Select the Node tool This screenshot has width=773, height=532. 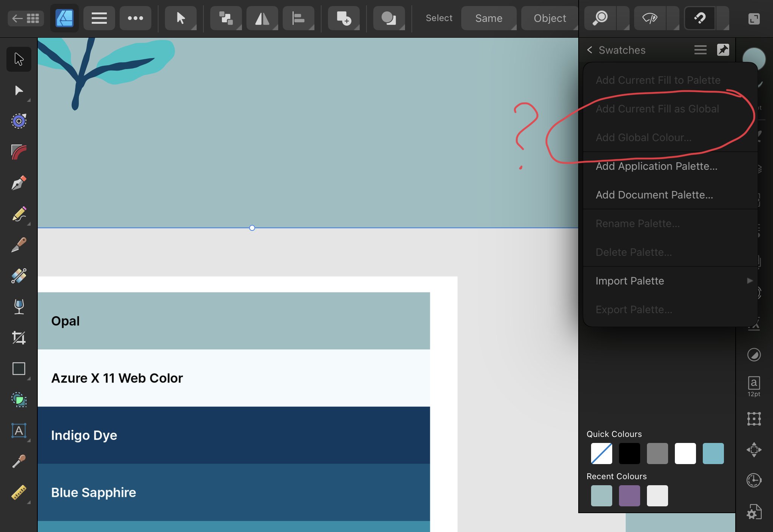(x=18, y=91)
